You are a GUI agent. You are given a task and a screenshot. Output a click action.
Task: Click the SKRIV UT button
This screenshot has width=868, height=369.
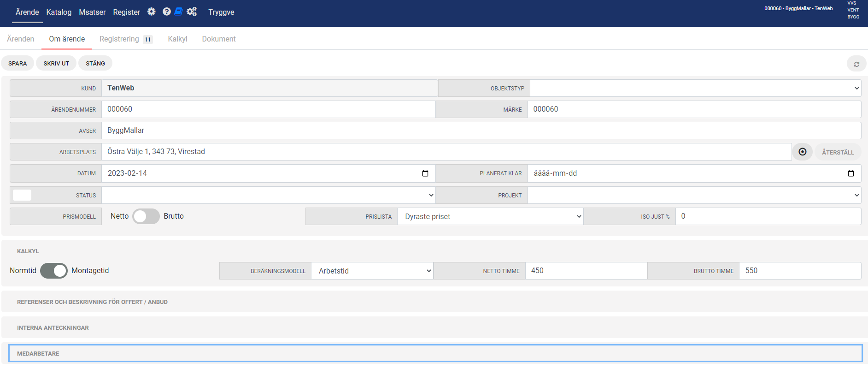[x=56, y=63]
